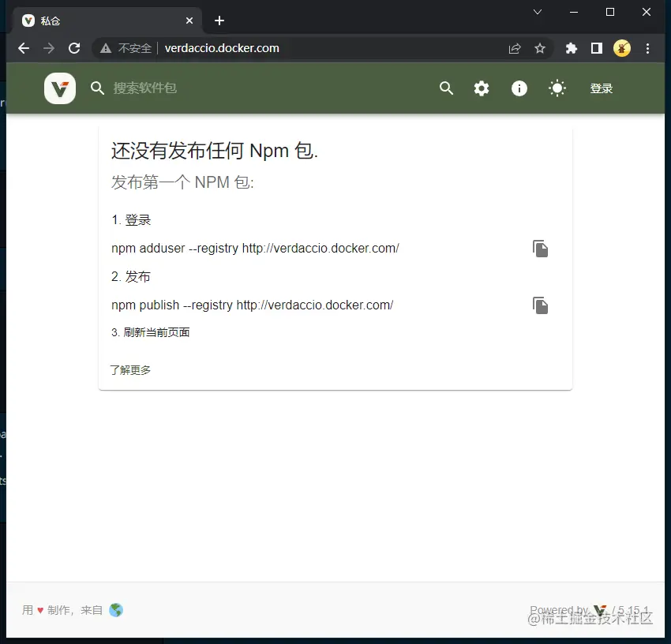This screenshot has height=644, width=671.
Task: Click the 1. 登录 step label
Action: pos(131,220)
